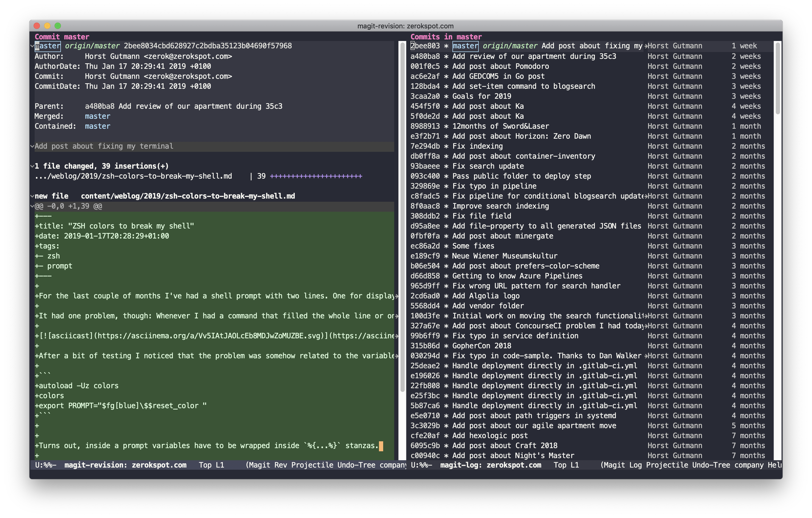Select commit 8988913 12months of Sword&Laser
Image resolution: width=812 pixels, height=518 pixels.
click(x=592, y=126)
